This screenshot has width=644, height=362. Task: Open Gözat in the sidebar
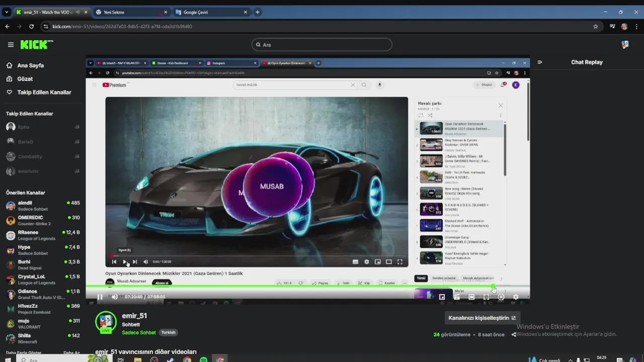(x=25, y=79)
